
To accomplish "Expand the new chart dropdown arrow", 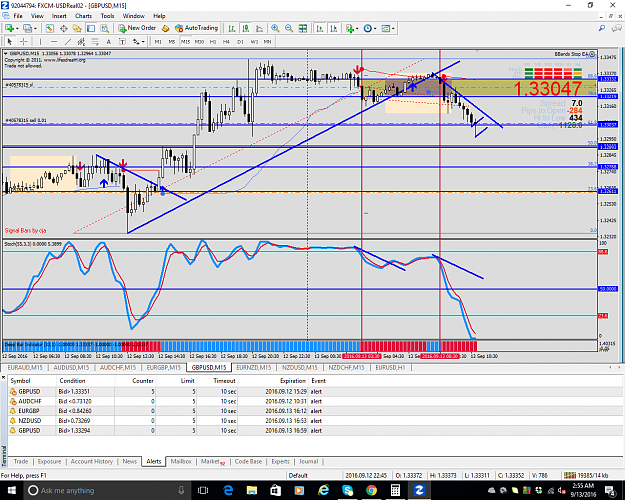I will pos(17,28).
